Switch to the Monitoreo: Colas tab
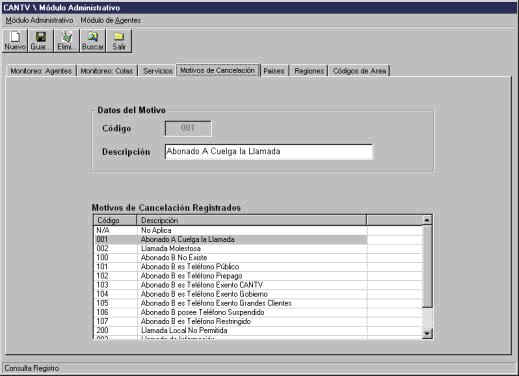The height and width of the screenshot is (376, 519). [107, 71]
